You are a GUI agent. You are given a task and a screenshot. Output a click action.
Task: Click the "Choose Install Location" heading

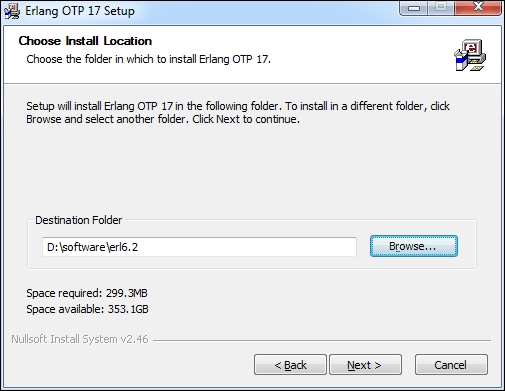85,41
